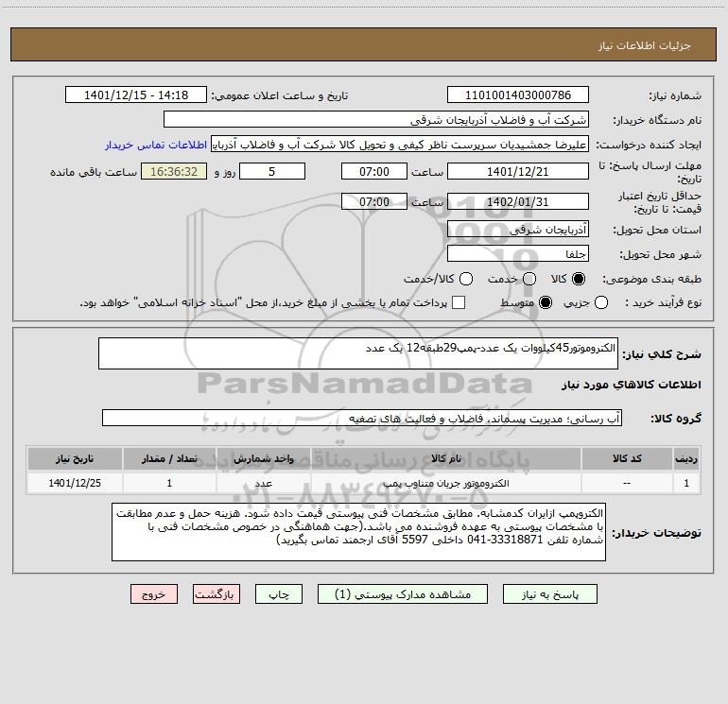Click the تعداد / مقدار column header
The height and width of the screenshot is (704, 728).
tap(169, 458)
